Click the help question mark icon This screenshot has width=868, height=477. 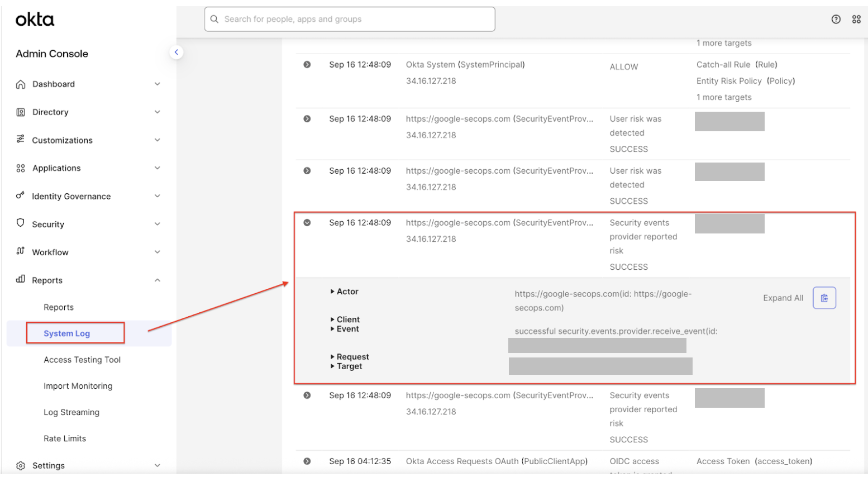tap(836, 18)
